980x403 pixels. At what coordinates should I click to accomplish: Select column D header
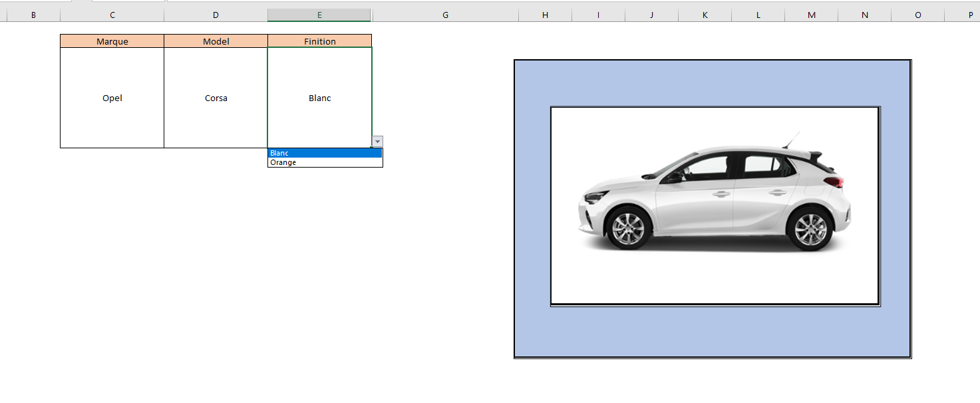[216, 15]
